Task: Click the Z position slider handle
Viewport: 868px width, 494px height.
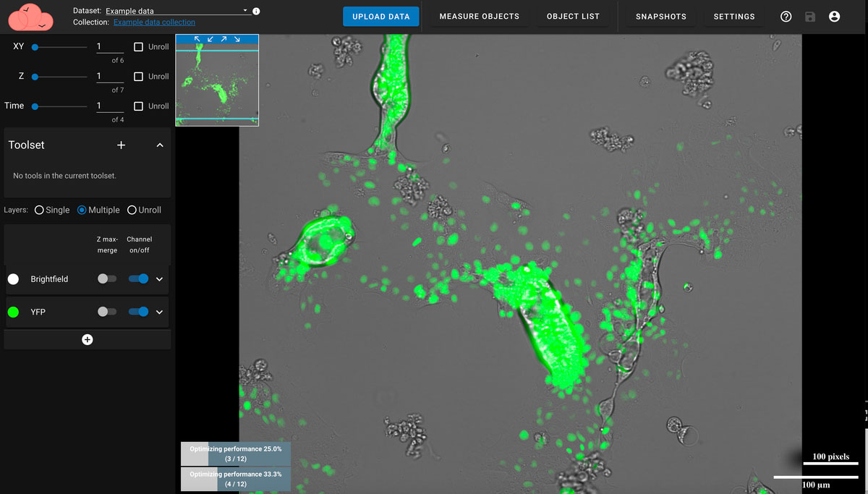Action: click(34, 77)
